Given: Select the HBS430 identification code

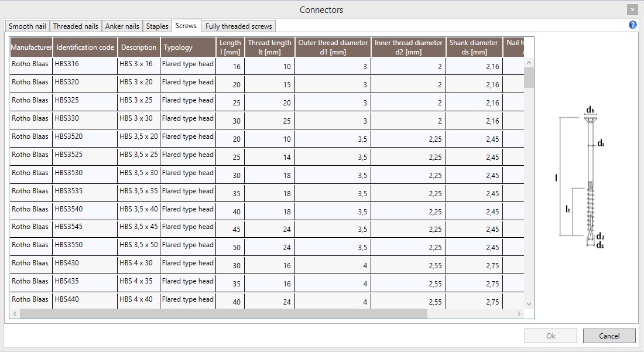Looking at the screenshot, I should click(85, 265).
